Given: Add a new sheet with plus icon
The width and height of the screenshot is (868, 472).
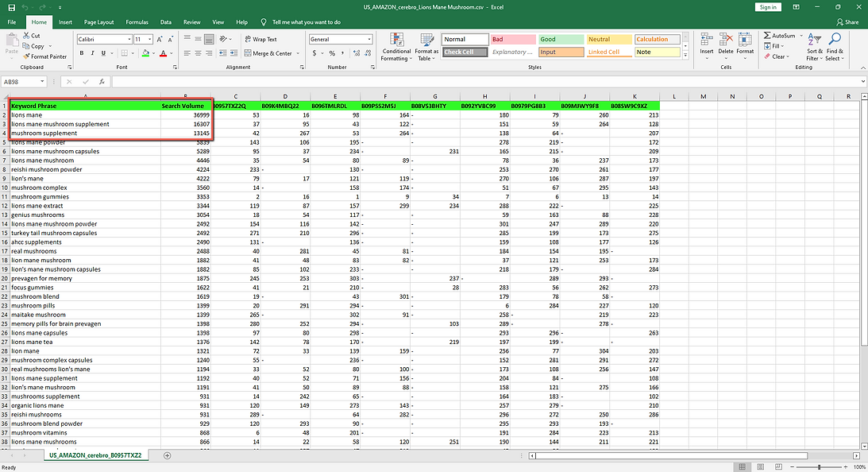Looking at the screenshot, I should 168,455.
